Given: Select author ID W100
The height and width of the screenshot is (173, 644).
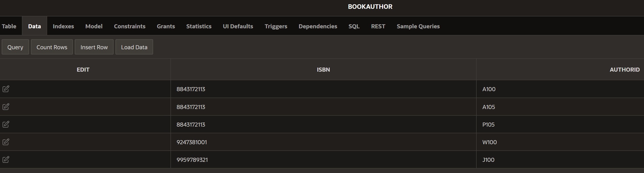Looking at the screenshot, I should pyautogui.click(x=489, y=142).
